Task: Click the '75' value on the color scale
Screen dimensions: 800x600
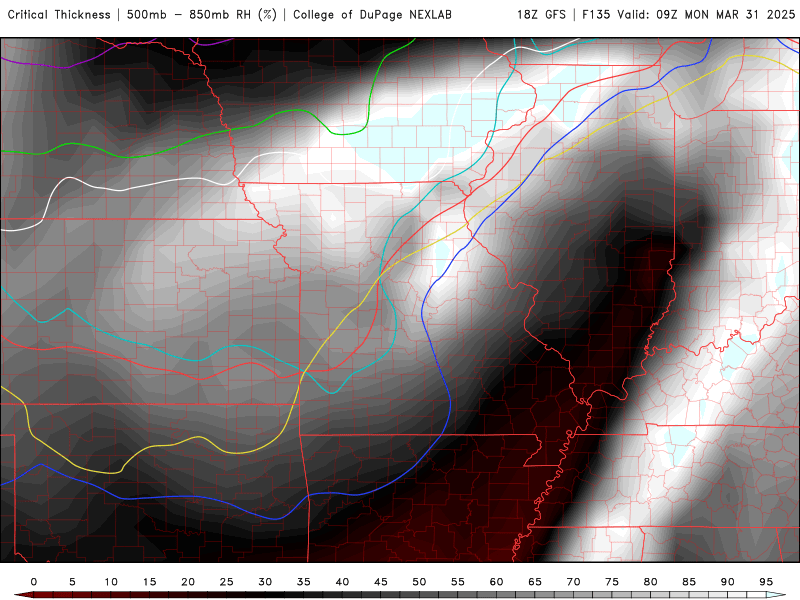Action: [612, 582]
